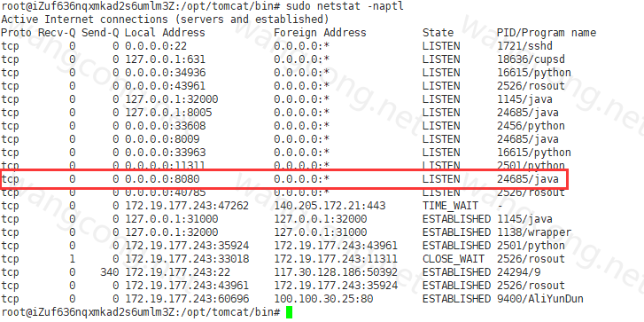Click the local address 0.0.0.0:43961
Image resolution: width=644 pixels, height=322 pixels.
(x=165, y=86)
